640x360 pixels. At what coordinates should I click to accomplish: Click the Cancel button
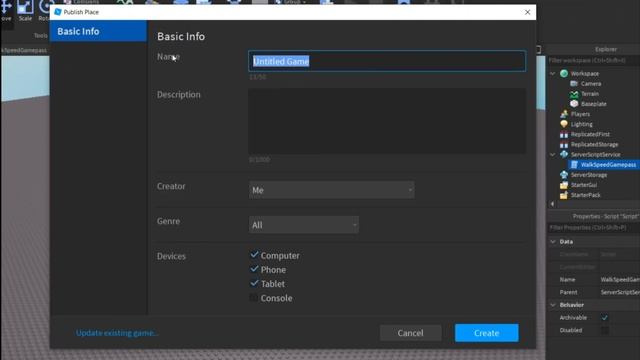(411, 333)
